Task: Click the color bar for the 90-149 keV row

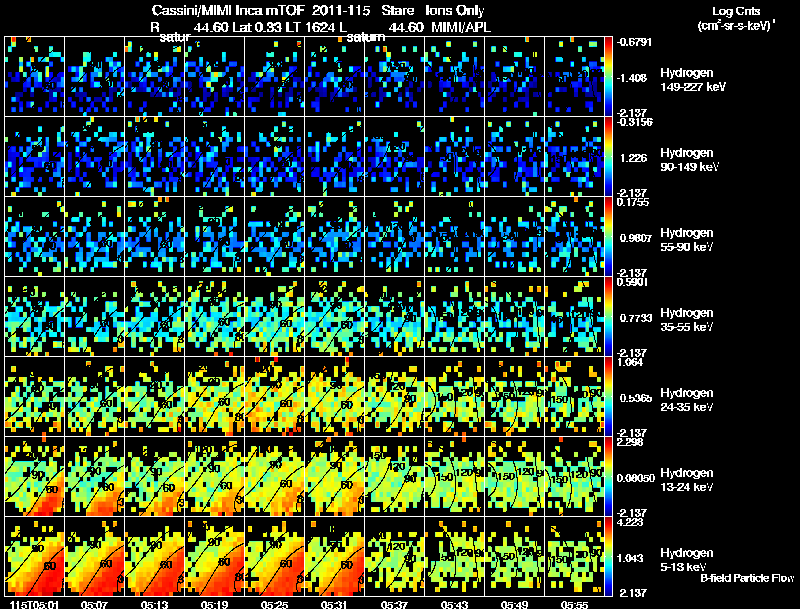Action: pos(608,157)
